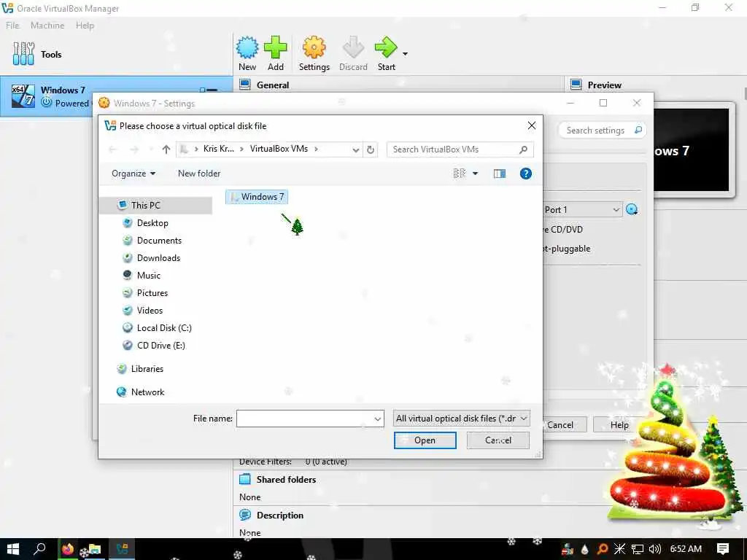Open the File menu in VirtualBox Manager
The image size is (747, 560).
[12, 26]
